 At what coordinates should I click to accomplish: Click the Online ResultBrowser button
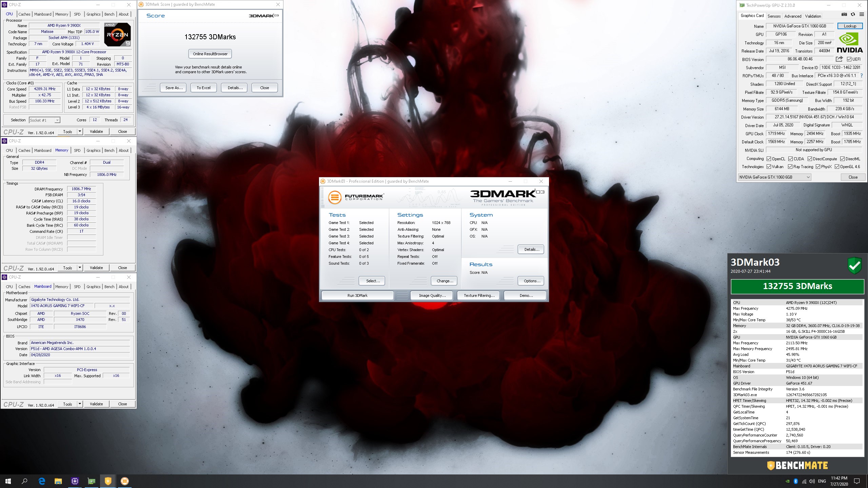click(210, 54)
